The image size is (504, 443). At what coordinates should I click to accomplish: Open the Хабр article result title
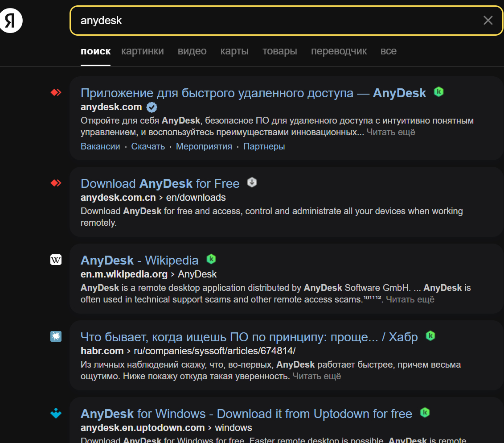pyautogui.click(x=249, y=337)
